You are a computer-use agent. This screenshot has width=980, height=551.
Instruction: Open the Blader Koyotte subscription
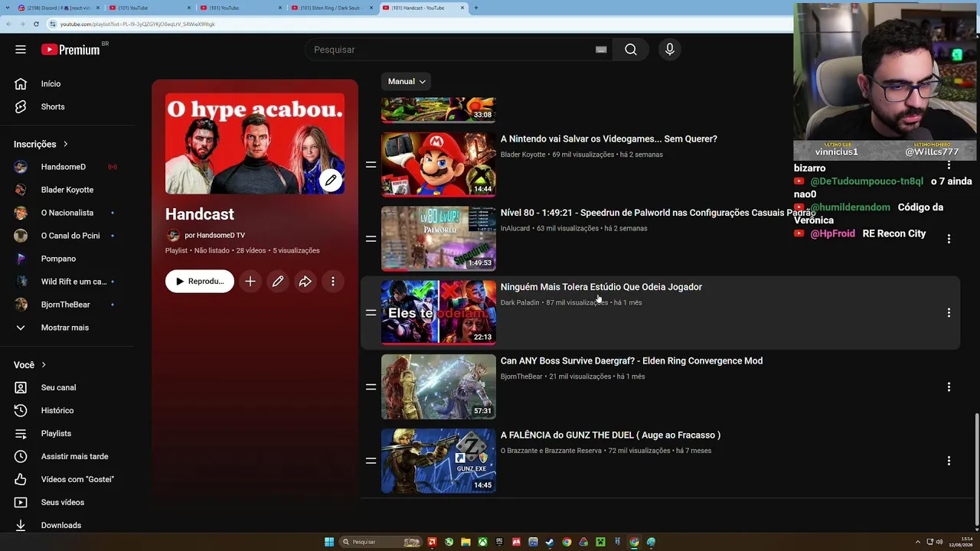pyautogui.click(x=67, y=190)
